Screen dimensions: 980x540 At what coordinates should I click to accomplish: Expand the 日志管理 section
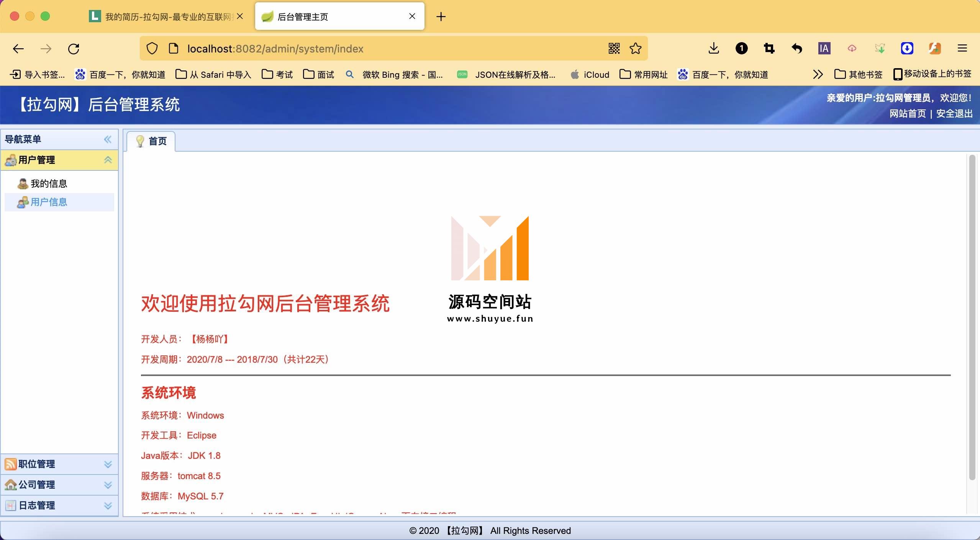click(108, 506)
